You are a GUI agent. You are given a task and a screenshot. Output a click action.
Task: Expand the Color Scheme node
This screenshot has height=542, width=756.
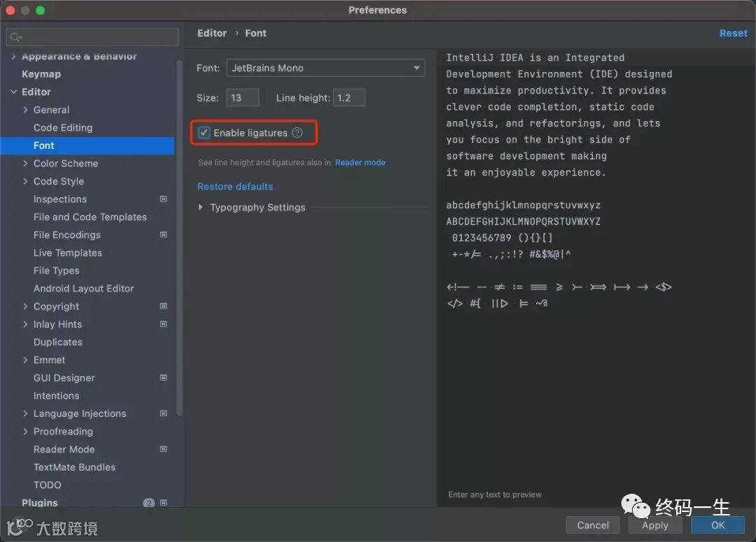coord(25,164)
